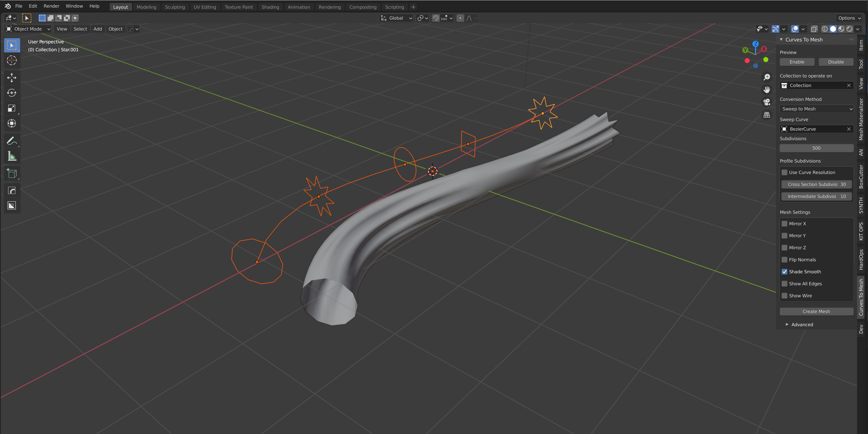This screenshot has height=434, width=868.
Task: Open the Render menu
Action: point(51,6)
